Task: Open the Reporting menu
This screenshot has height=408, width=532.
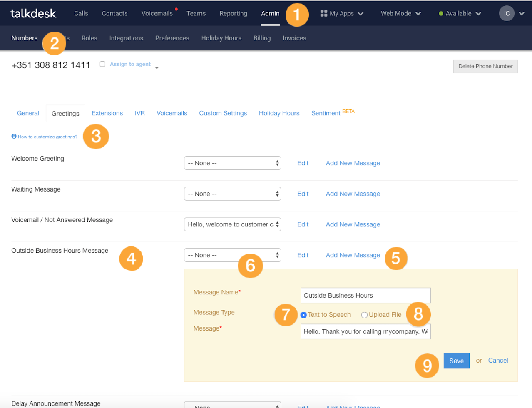Action: click(x=234, y=13)
